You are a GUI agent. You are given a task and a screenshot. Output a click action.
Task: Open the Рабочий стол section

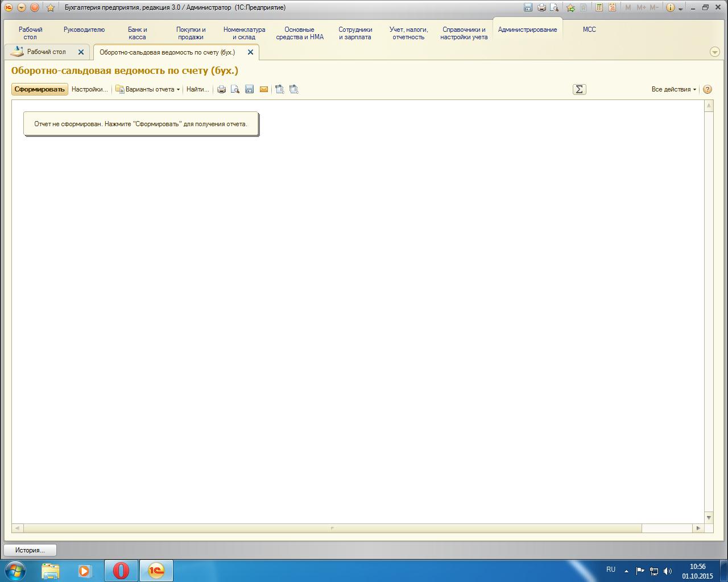tap(30, 33)
